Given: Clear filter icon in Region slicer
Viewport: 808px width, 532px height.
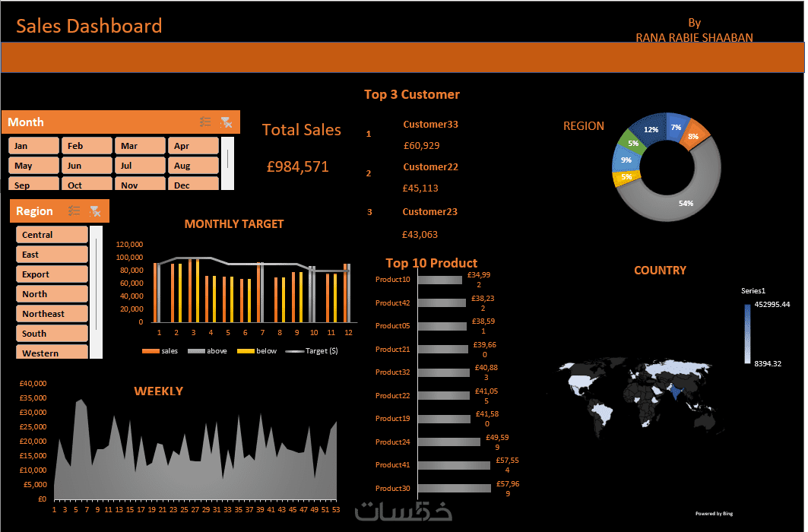Looking at the screenshot, I should click(95, 211).
